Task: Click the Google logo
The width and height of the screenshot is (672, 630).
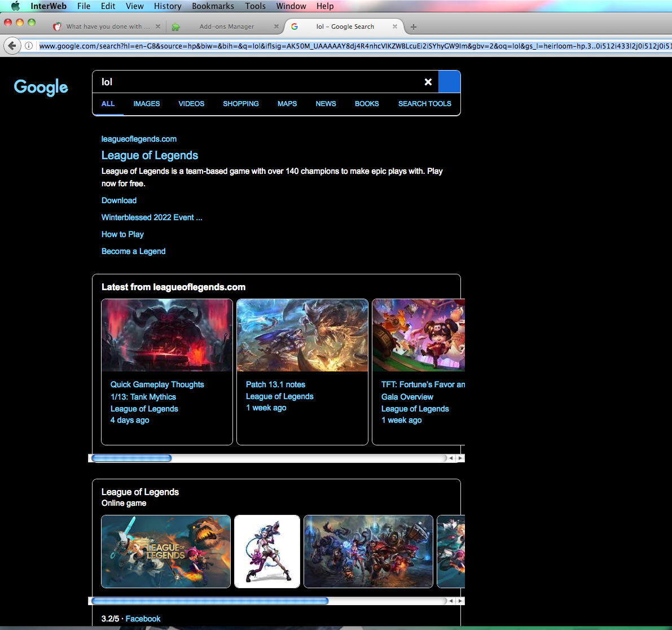Action: pos(41,87)
